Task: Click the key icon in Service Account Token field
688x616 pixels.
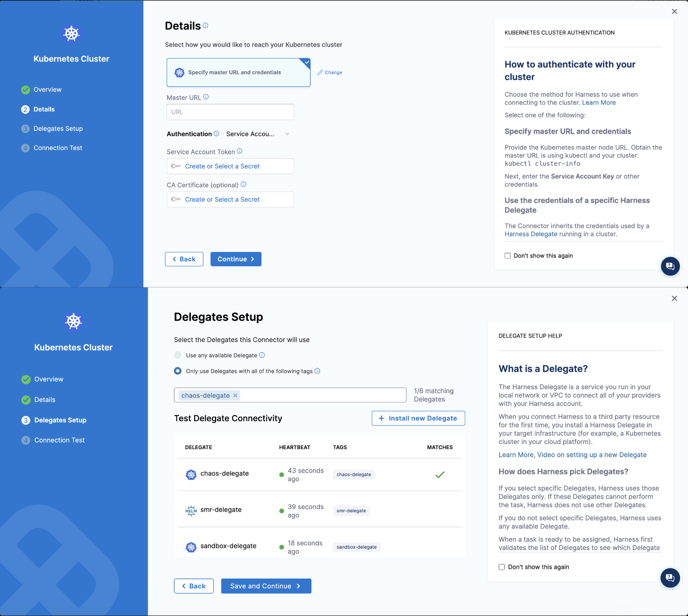Action: pyautogui.click(x=176, y=166)
